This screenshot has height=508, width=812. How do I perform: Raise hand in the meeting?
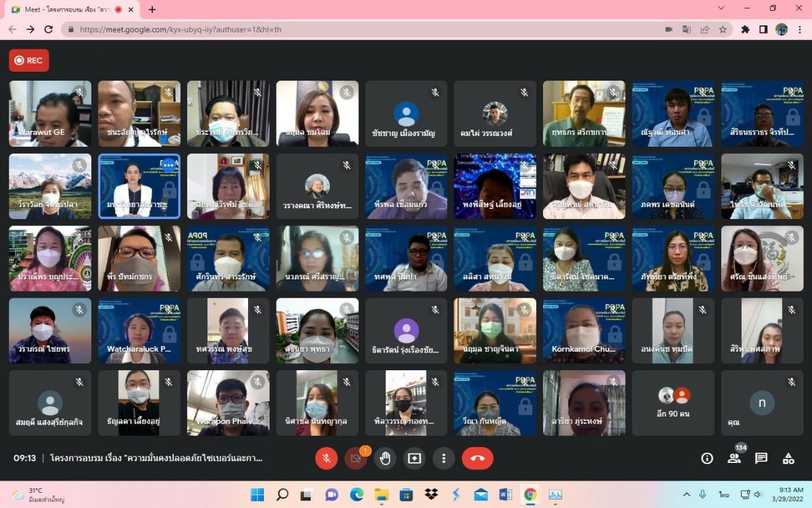pyautogui.click(x=385, y=458)
